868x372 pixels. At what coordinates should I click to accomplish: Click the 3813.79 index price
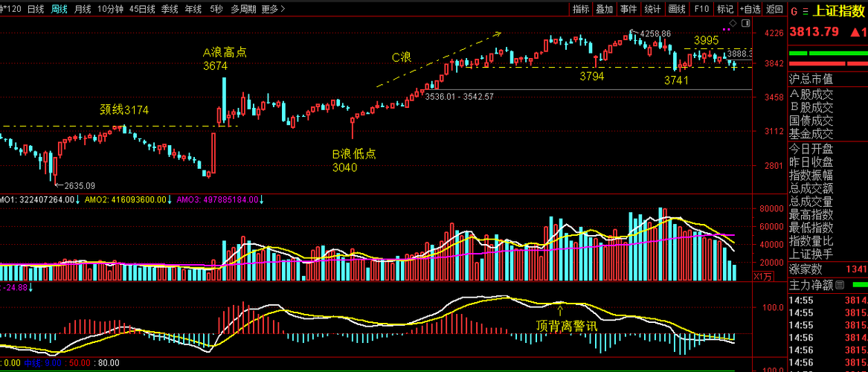814,31
